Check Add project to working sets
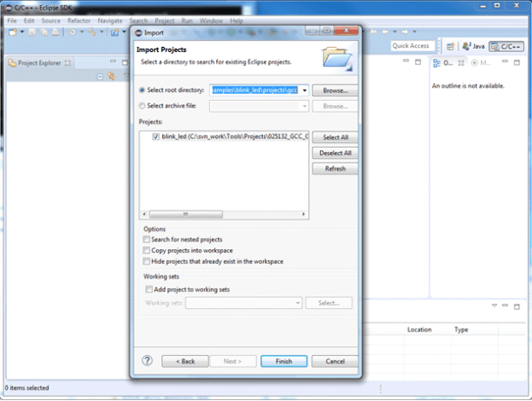Image resolution: width=532 pixels, height=401 pixels. pos(148,289)
